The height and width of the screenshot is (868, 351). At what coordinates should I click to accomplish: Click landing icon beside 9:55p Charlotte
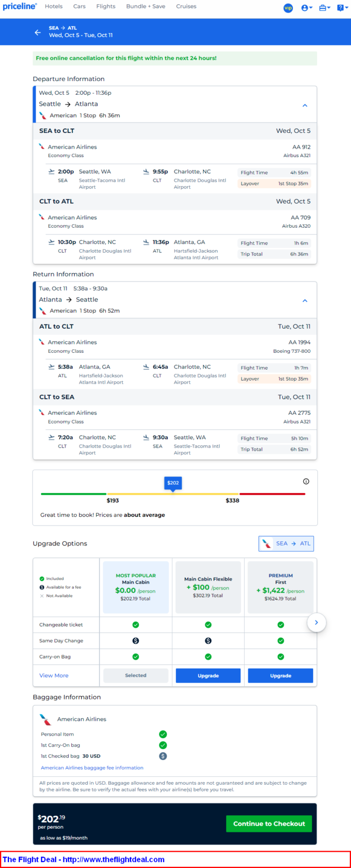146,171
